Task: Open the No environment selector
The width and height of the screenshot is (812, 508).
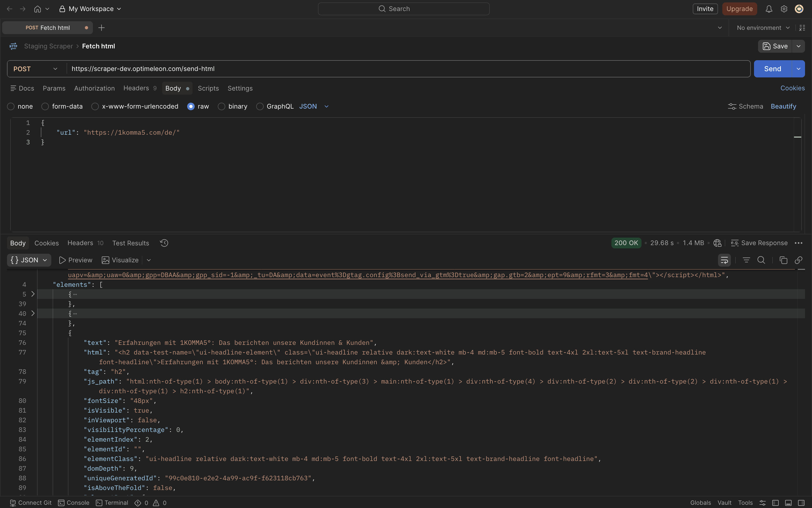Action: pos(763,27)
